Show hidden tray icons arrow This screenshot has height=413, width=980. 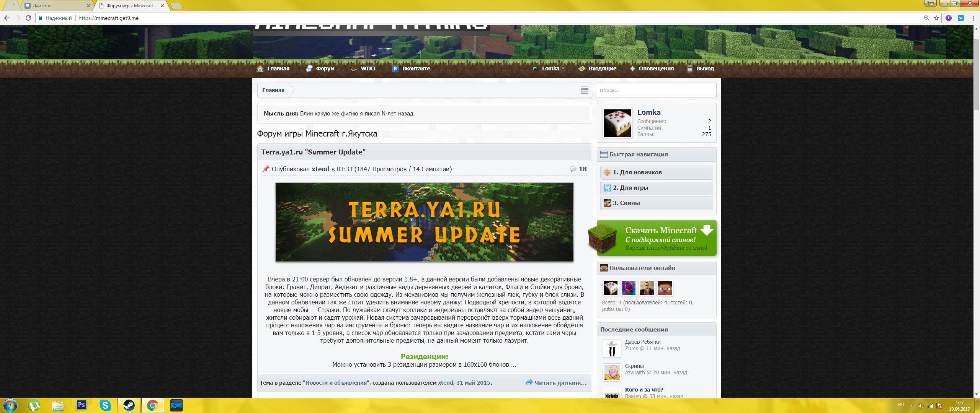912,406
